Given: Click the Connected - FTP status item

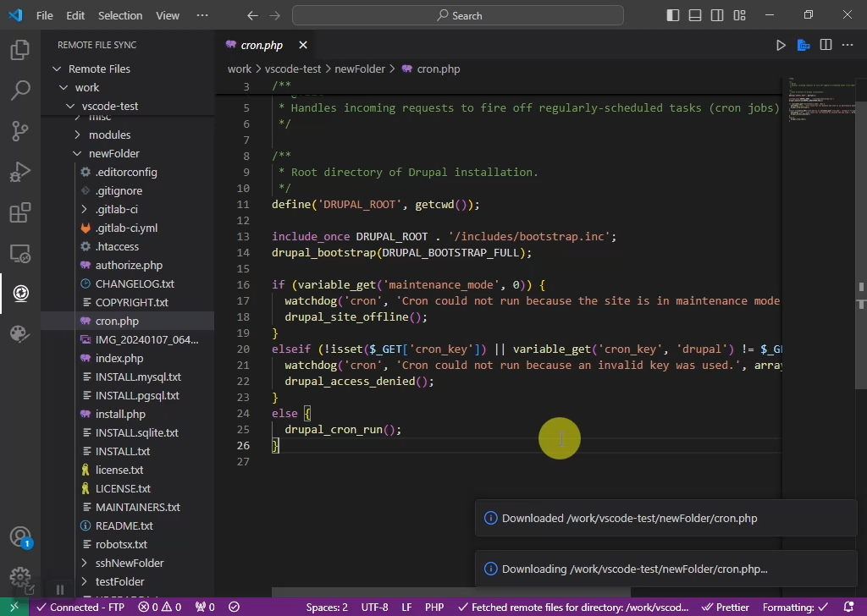Looking at the screenshot, I should 80,608.
